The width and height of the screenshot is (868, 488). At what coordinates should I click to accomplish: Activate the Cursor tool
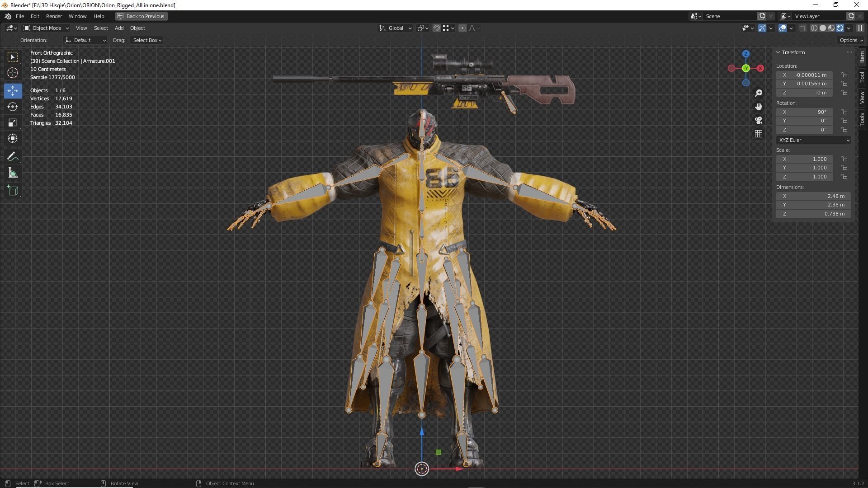click(x=13, y=73)
